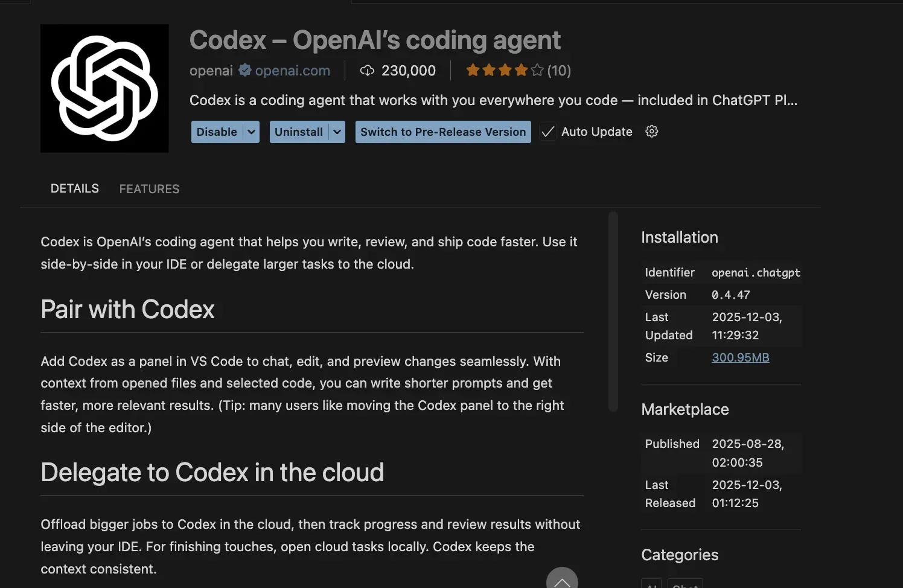
Task: Expand the dropdown arrow beside Disable
Action: pyautogui.click(x=252, y=132)
